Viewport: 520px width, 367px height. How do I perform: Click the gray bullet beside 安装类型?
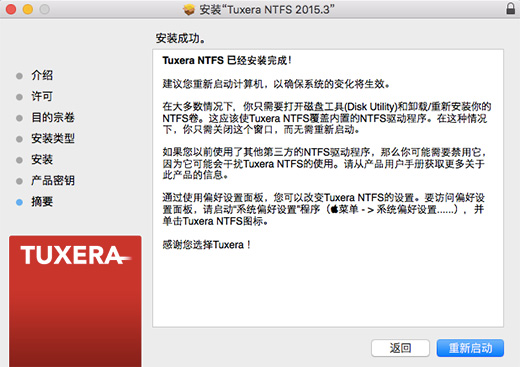click(x=19, y=139)
